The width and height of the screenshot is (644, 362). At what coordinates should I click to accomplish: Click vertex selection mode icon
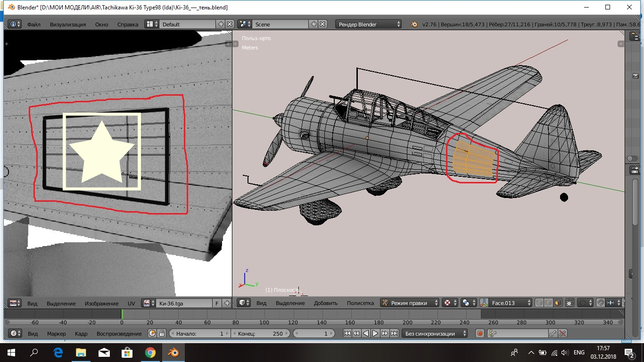[x=539, y=303]
